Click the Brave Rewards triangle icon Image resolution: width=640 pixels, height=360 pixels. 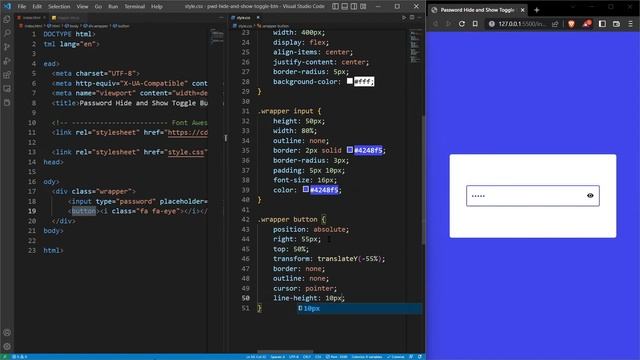(x=587, y=24)
